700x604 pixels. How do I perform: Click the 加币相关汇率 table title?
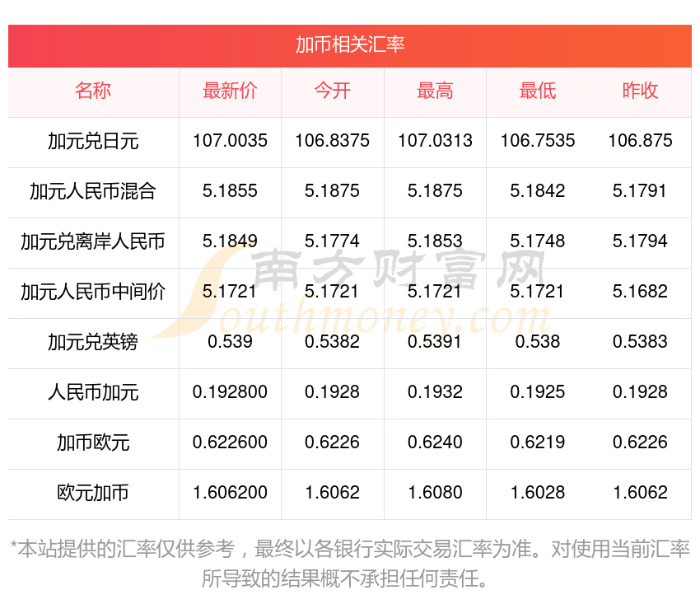pyautogui.click(x=350, y=44)
